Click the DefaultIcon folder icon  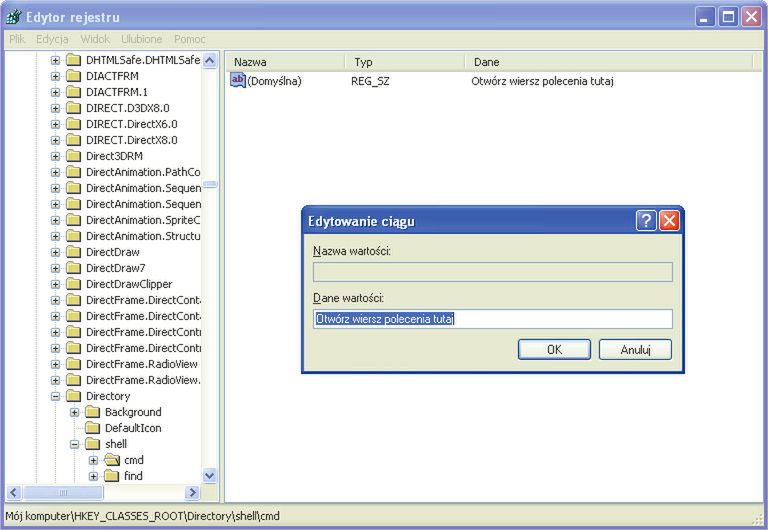coord(92,428)
